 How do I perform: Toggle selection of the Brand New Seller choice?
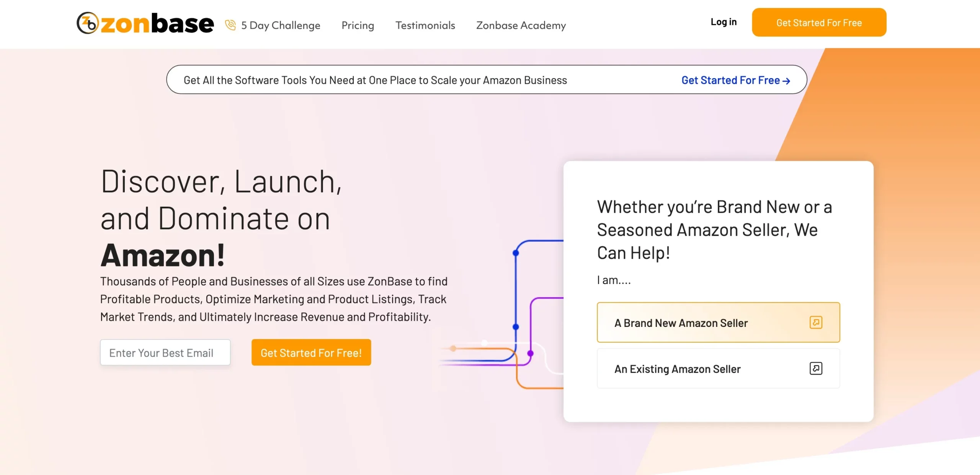point(718,322)
